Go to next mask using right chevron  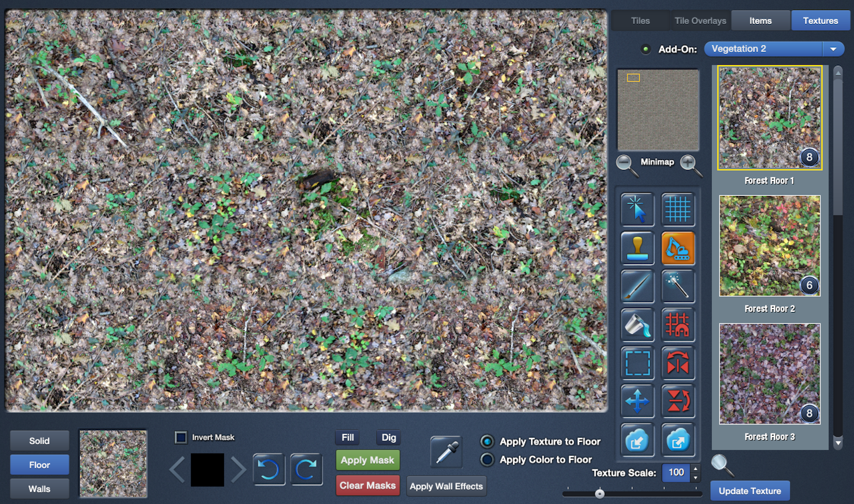click(238, 469)
